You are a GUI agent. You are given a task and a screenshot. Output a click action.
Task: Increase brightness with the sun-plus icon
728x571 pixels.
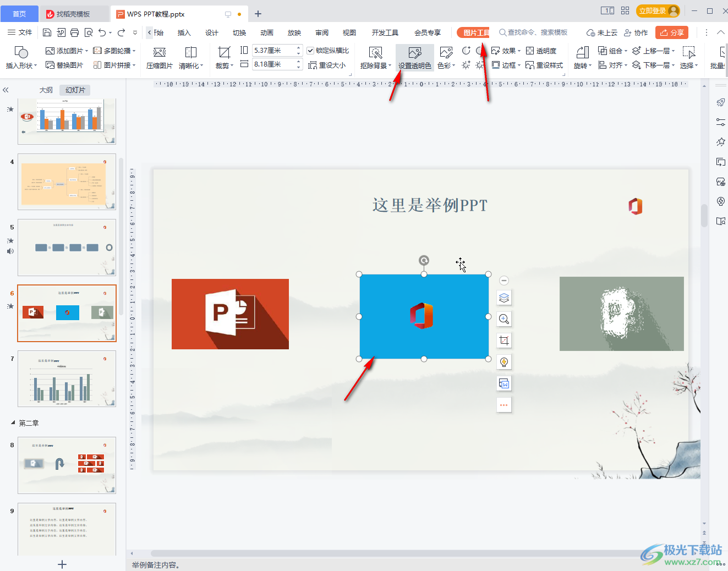pos(466,65)
